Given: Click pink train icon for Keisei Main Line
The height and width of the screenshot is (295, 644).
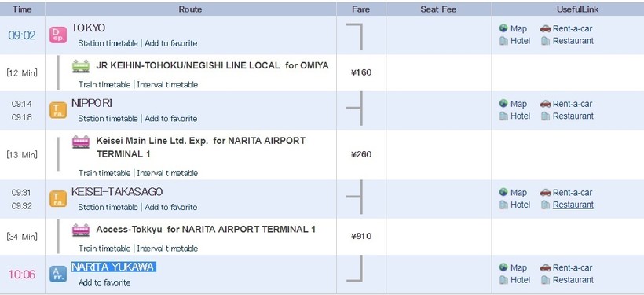Looking at the screenshot, I should pos(81,142).
